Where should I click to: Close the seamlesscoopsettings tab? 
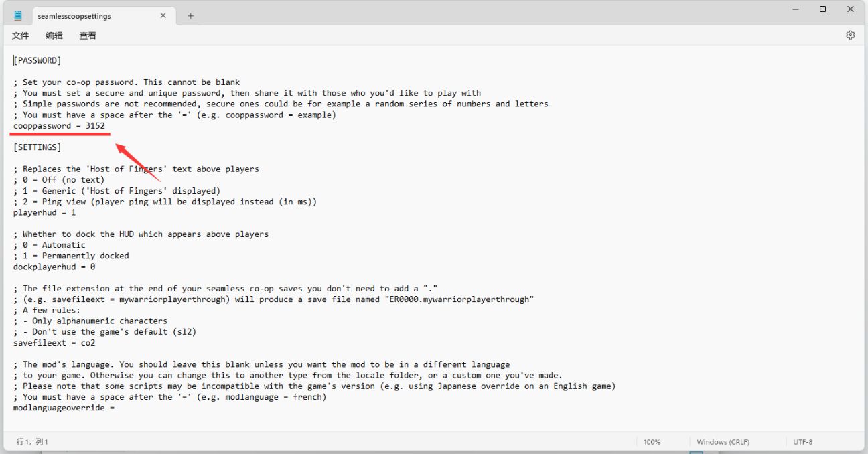(163, 15)
